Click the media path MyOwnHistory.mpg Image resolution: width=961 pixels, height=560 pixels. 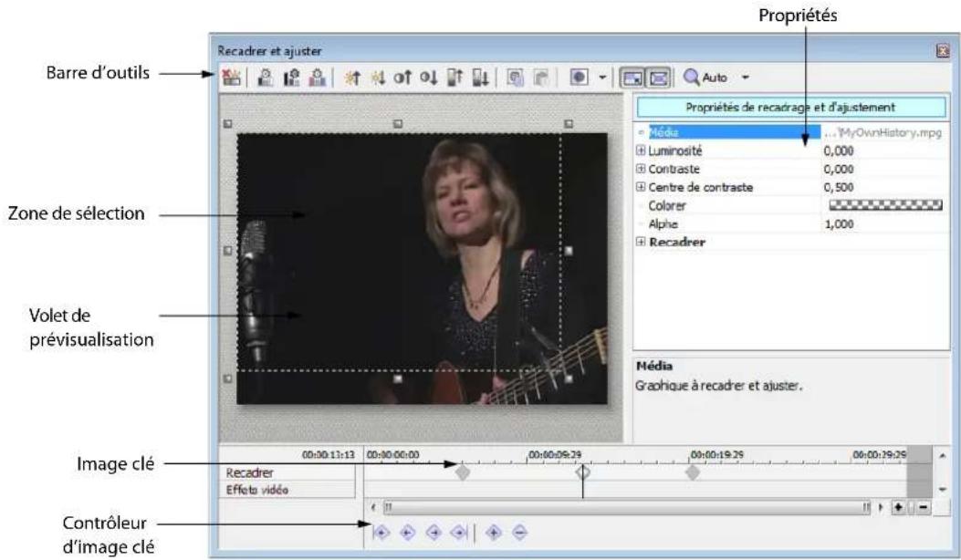coord(883,132)
